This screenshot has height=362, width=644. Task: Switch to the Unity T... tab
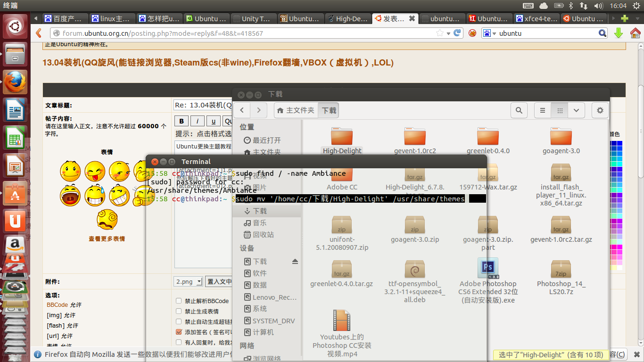pos(254,18)
